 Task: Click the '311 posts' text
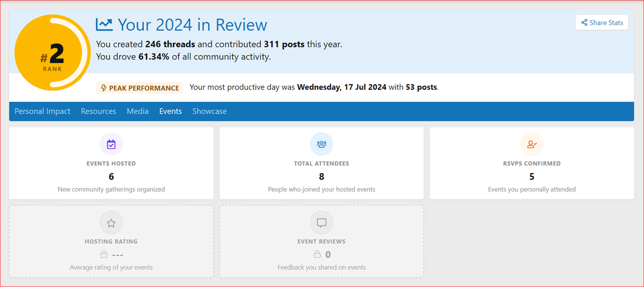(x=284, y=44)
